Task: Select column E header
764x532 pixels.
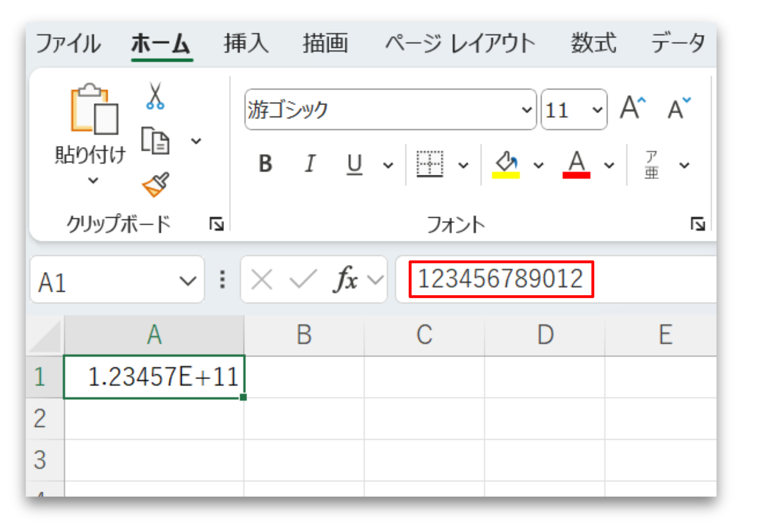Action: 661,335
